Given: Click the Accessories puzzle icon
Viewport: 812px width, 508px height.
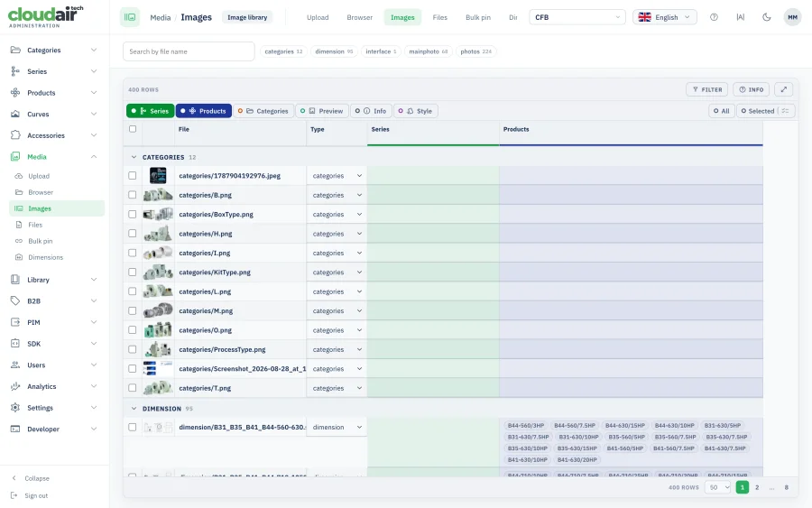Looking at the screenshot, I should coord(15,135).
